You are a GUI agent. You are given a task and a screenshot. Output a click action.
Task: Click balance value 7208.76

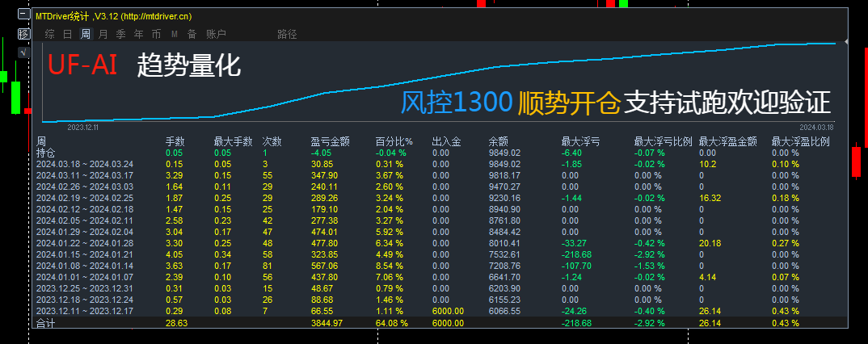tap(505, 266)
